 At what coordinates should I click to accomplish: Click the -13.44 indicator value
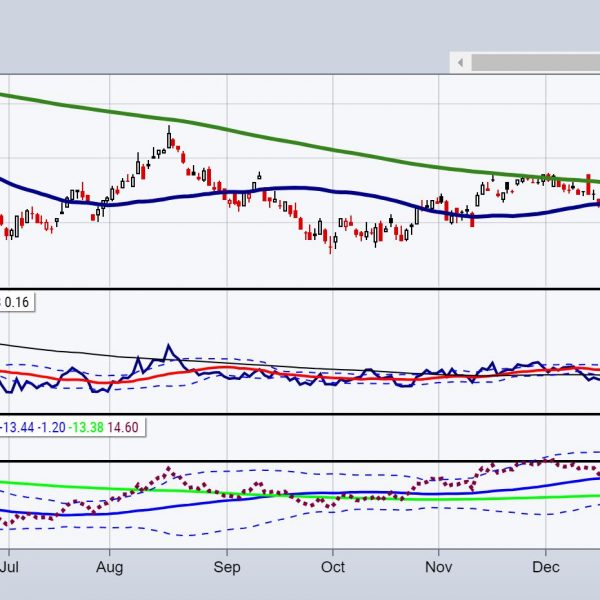pyautogui.click(x=17, y=427)
